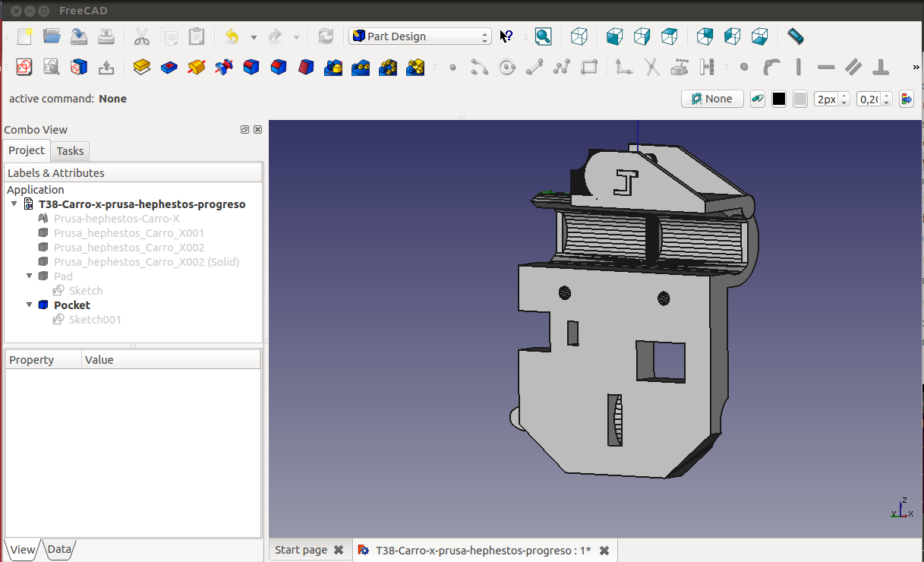Click the What's This help cursor icon

[506, 36]
